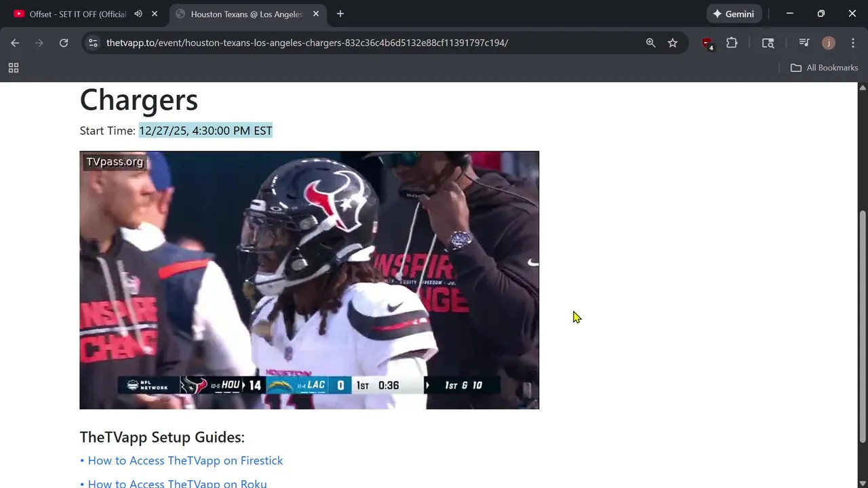Image resolution: width=868 pixels, height=488 pixels.
Task: Open Chrome's three-dot menu
Action: tap(853, 43)
